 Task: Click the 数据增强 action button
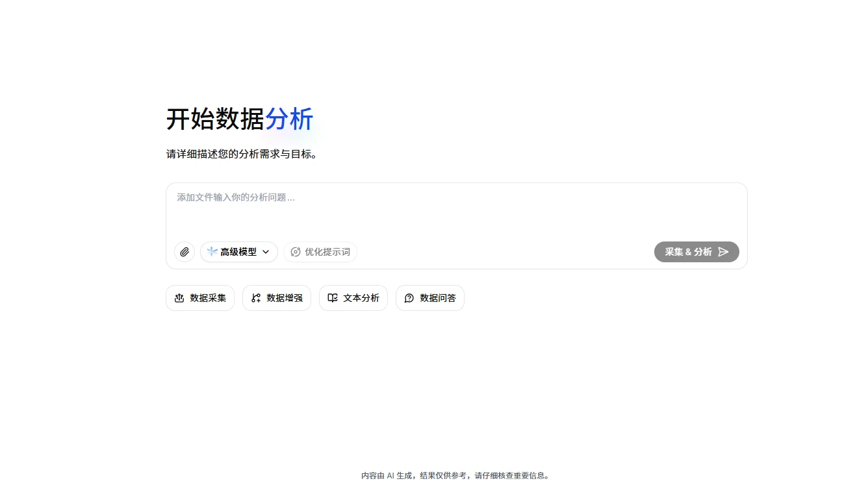[277, 298]
